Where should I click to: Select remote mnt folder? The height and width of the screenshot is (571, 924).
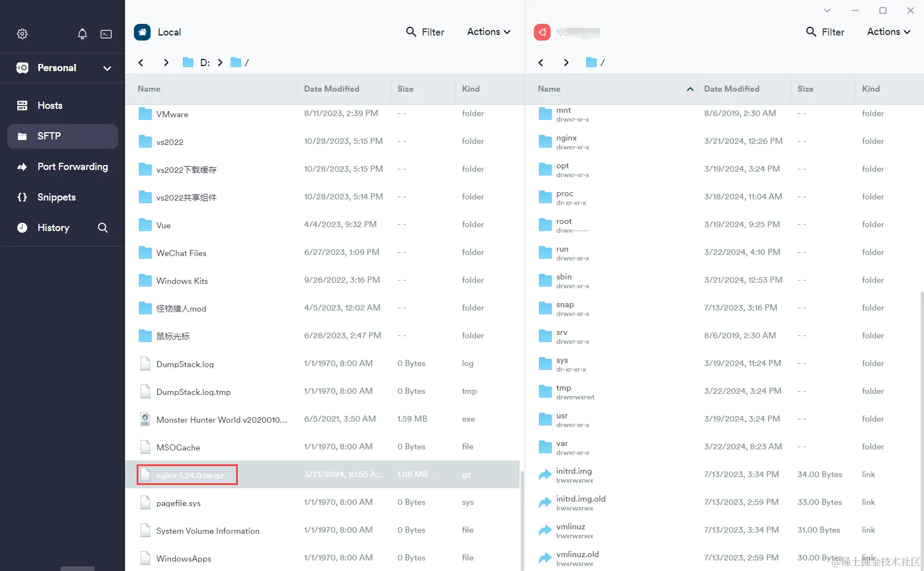[x=722, y=114]
